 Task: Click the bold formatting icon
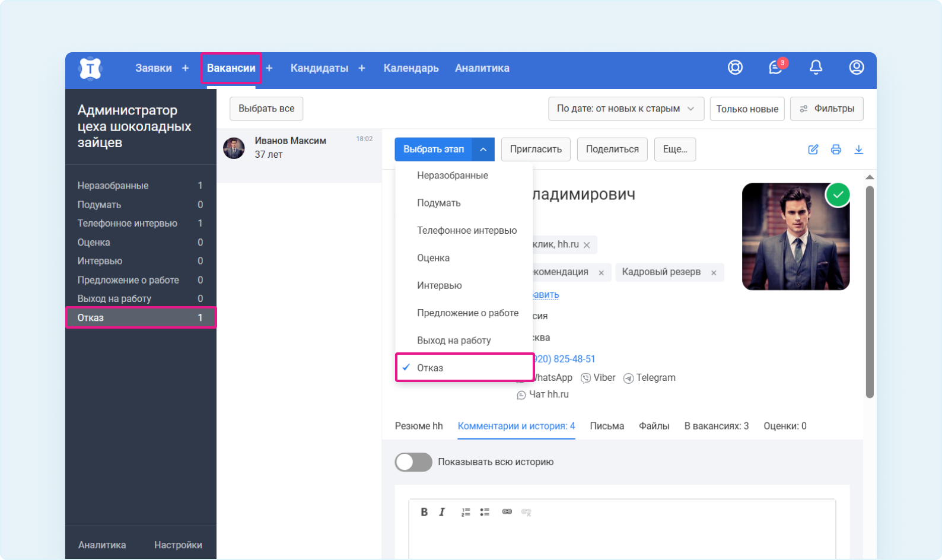(424, 512)
